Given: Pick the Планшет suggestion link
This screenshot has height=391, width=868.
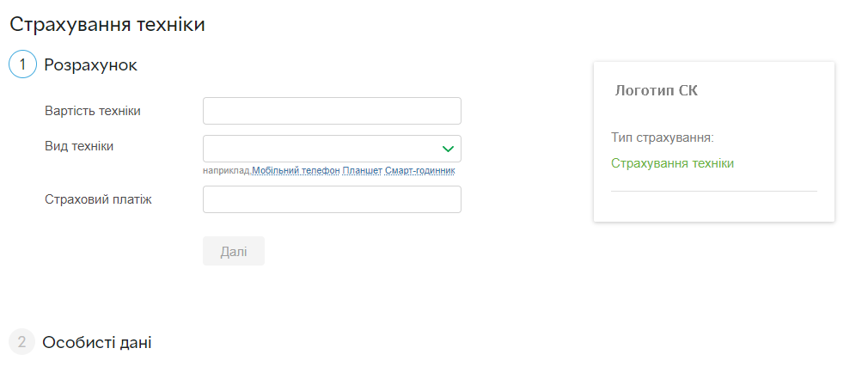Looking at the screenshot, I should pyautogui.click(x=361, y=171).
